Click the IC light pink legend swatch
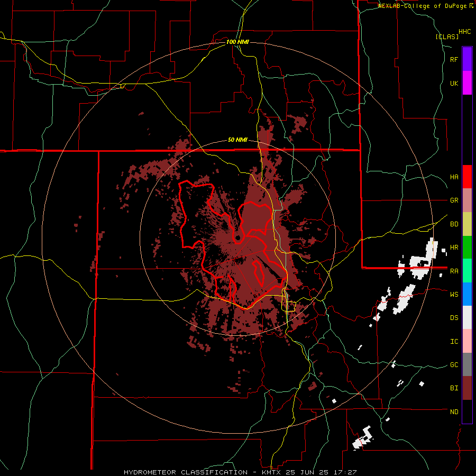 tap(467, 341)
